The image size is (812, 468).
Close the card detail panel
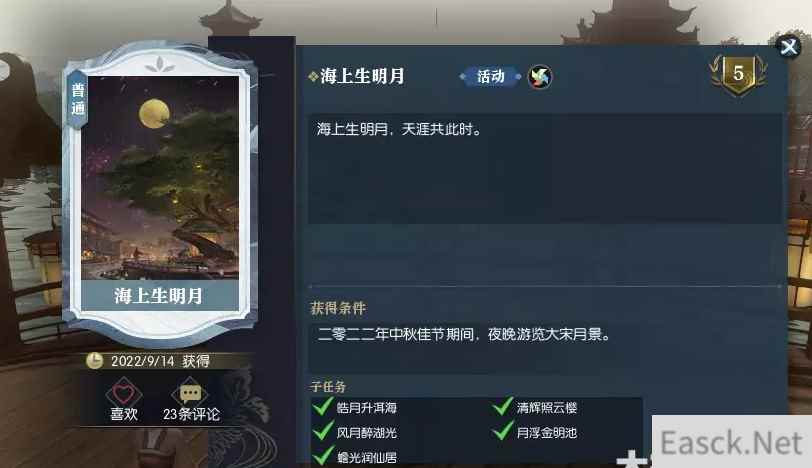point(789,47)
